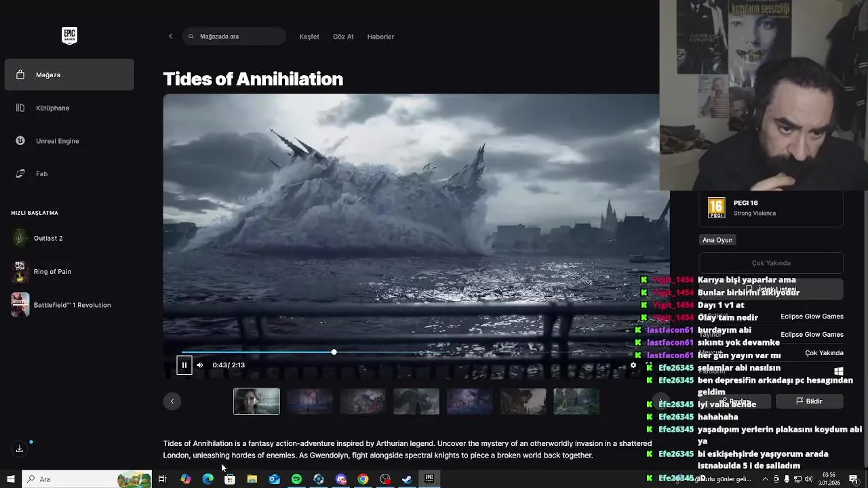Click the Çok Yakında button
This screenshot has width=868, height=488.
click(x=771, y=263)
